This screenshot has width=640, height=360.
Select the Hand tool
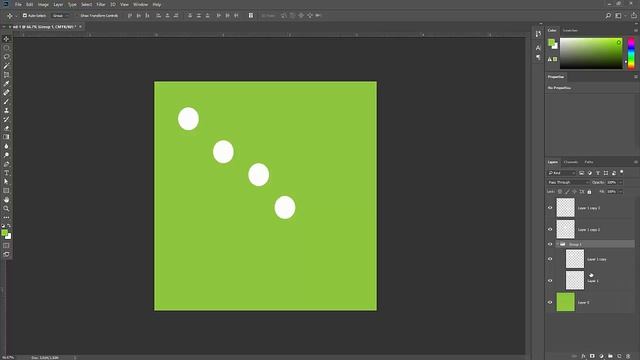[6, 200]
